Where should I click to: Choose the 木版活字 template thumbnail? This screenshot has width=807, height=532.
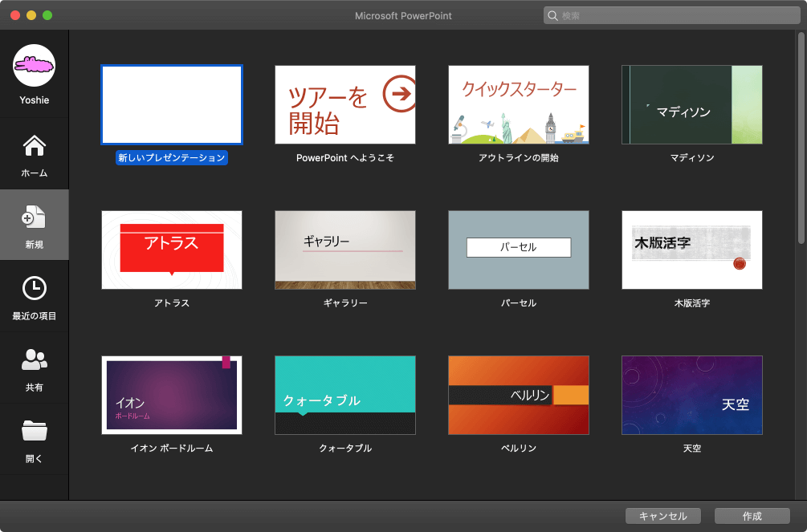pos(692,250)
